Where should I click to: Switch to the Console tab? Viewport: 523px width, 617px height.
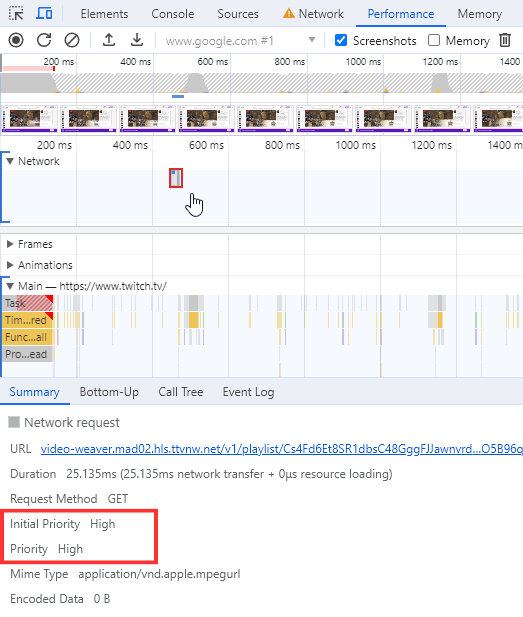click(x=172, y=14)
